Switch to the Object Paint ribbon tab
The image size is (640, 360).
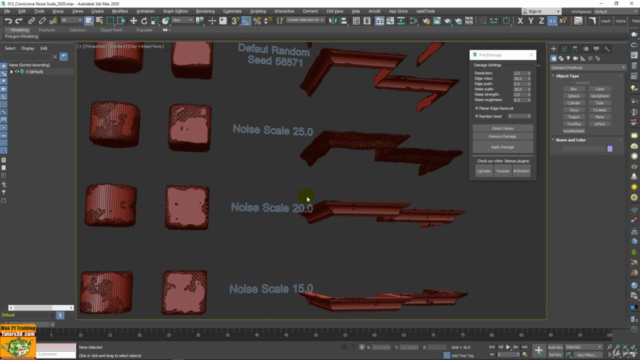pyautogui.click(x=111, y=30)
